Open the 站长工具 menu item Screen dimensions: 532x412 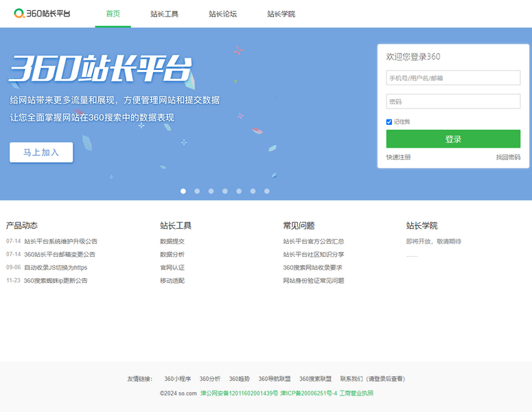(x=165, y=14)
